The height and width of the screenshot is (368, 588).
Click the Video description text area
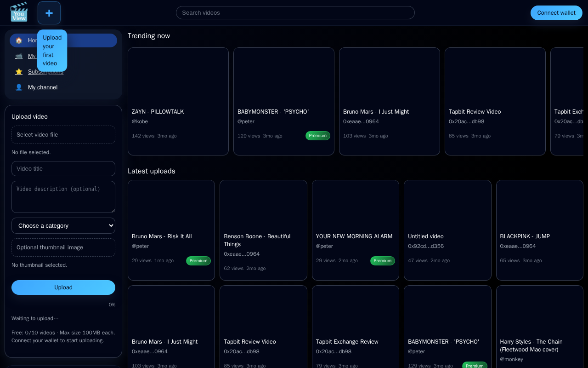(x=63, y=197)
